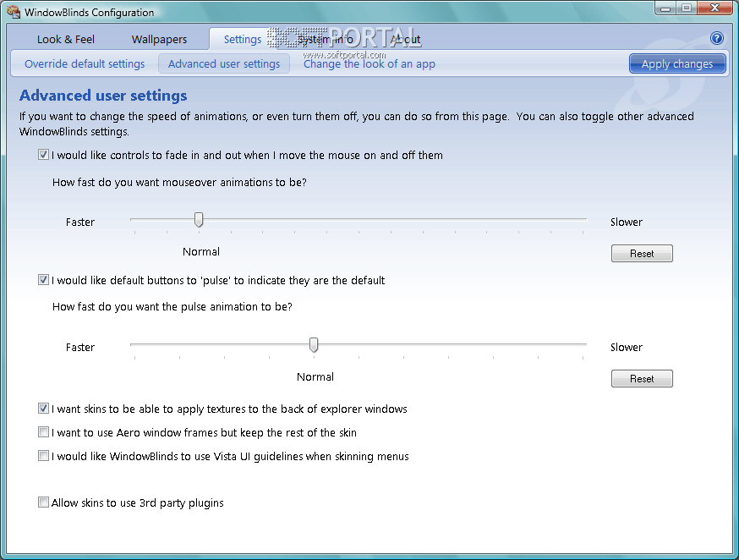Viewport: 739px width, 560px height.
Task: Click 'How fast do you want mouseover animations' text
Action: 179,183
